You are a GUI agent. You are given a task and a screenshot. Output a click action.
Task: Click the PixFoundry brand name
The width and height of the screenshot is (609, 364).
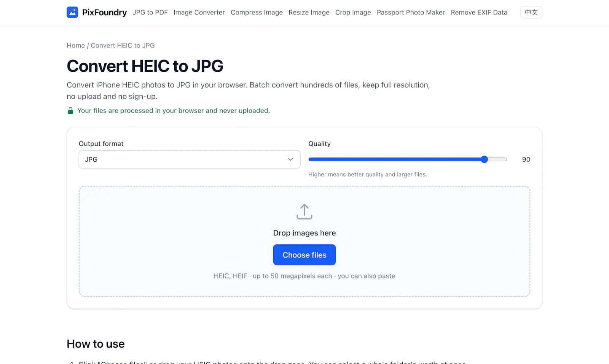(104, 13)
